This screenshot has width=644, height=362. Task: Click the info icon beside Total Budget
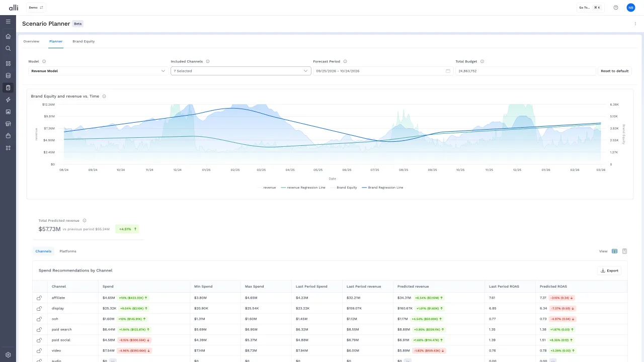pyautogui.click(x=482, y=61)
